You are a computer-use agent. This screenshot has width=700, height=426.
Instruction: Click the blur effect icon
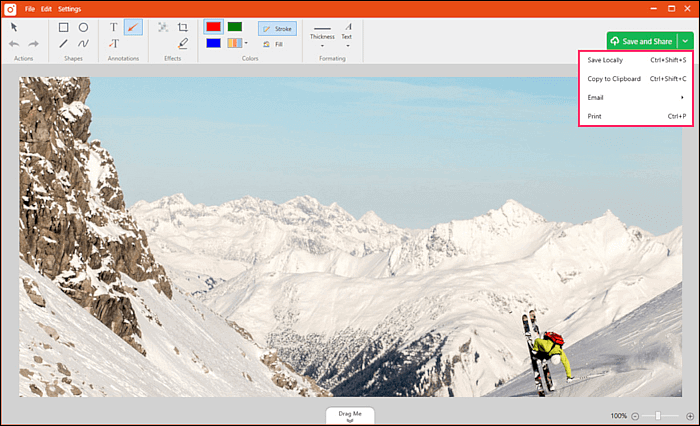click(163, 27)
